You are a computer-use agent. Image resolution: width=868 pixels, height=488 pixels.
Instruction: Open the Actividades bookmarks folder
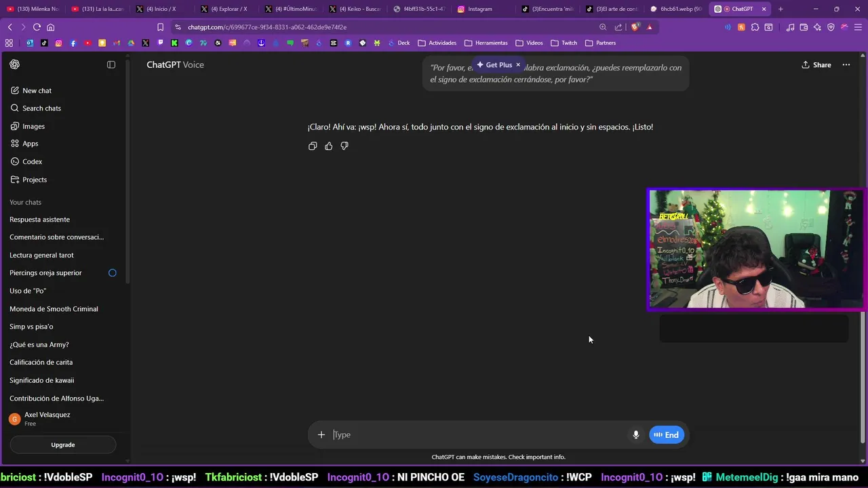tap(438, 43)
